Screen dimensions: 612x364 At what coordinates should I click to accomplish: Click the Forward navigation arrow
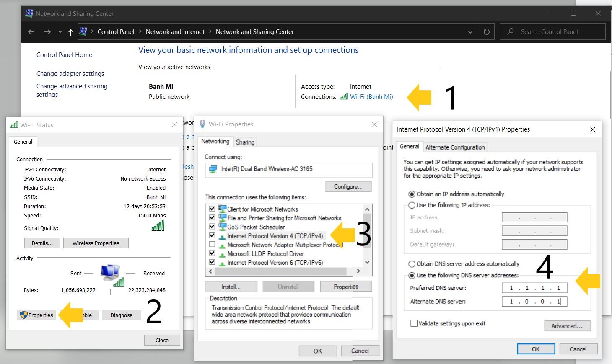click(x=47, y=32)
